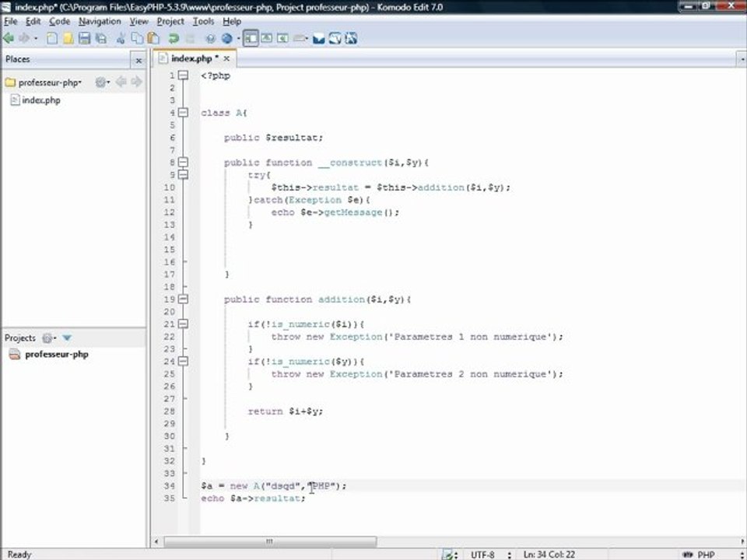Viewport: 747px width, 560px height.
Task: Click the Places previous-directory arrow
Action: pos(121,82)
